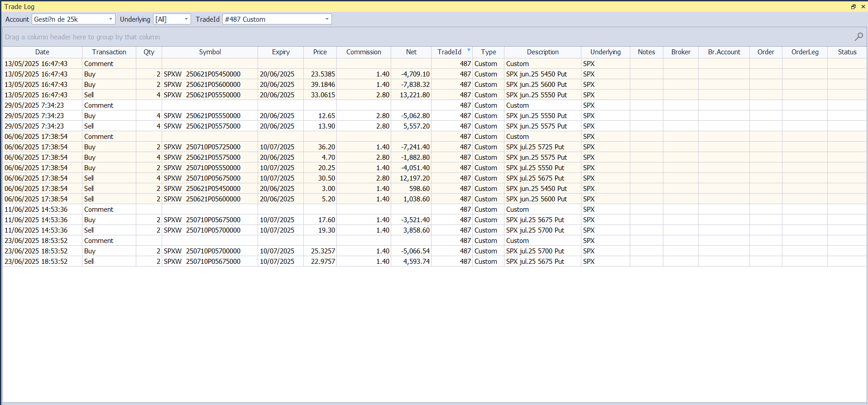This screenshot has width=868, height=405.
Task: Click the restore panel icon in title bar
Action: [853, 7]
